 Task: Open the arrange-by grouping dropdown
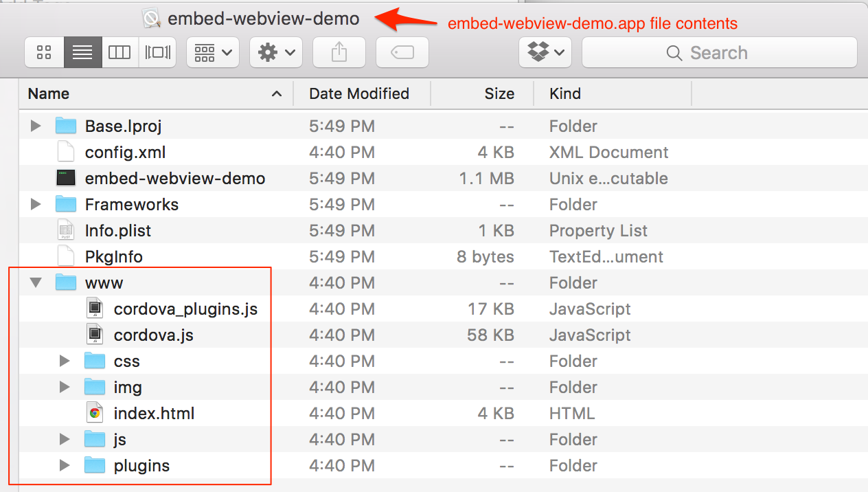point(213,52)
